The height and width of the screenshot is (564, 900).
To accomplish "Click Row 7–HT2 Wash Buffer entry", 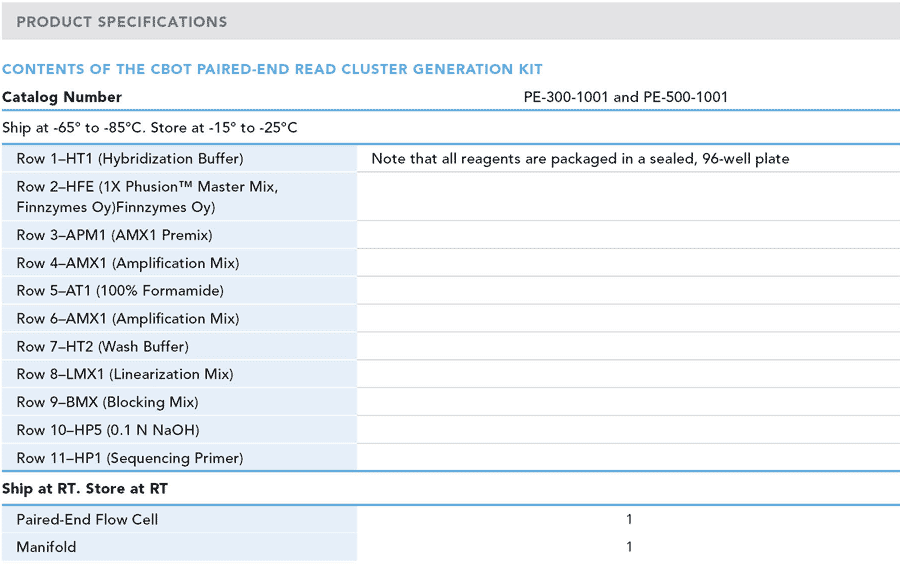I will coord(179,347).
